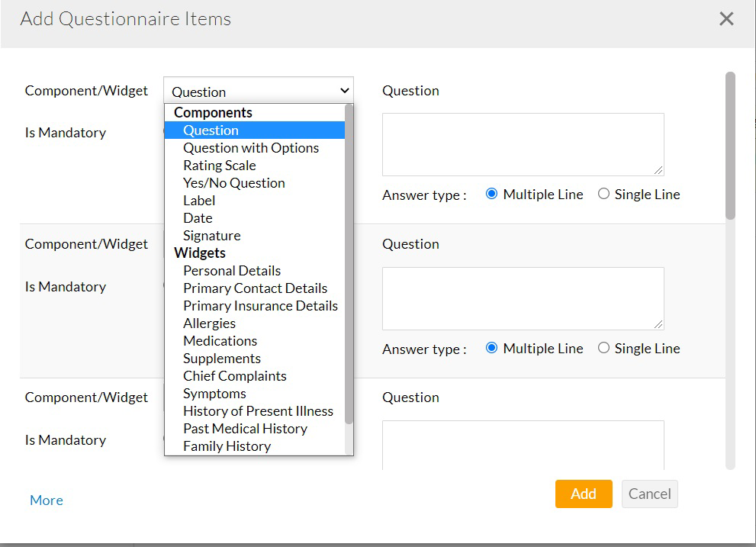756x547 pixels.
Task: Select "Past Medical History" from the list
Action: [x=245, y=428]
